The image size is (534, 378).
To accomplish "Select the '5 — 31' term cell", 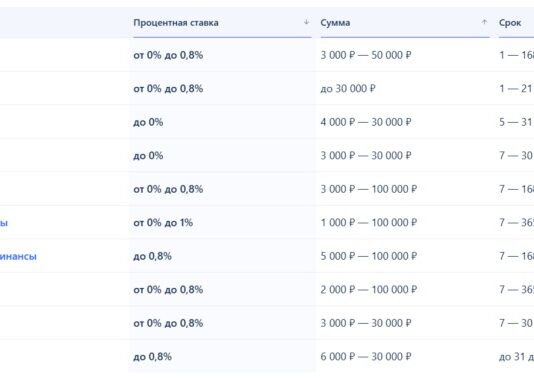I will 516,122.
